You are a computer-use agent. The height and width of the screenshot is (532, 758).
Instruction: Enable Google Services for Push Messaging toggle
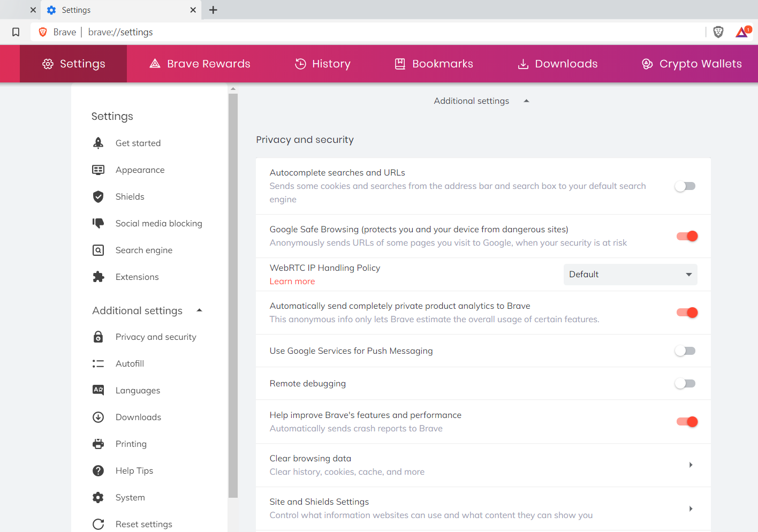pos(685,351)
